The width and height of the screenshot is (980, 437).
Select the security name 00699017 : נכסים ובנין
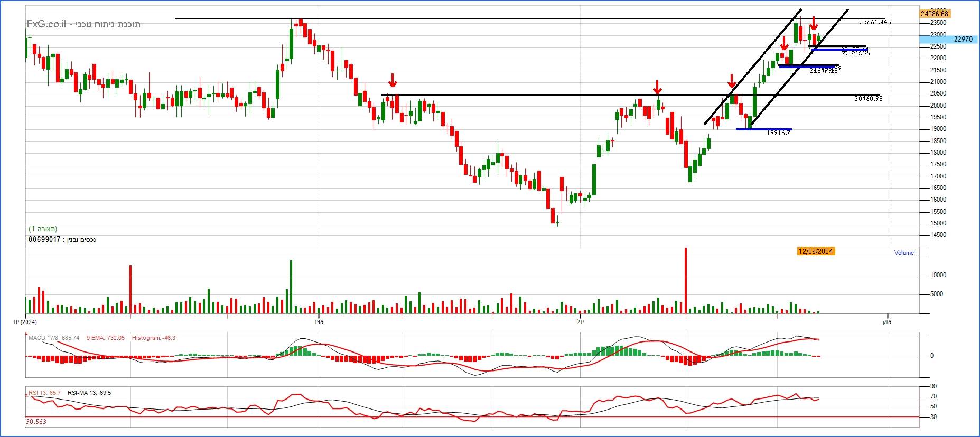point(62,240)
